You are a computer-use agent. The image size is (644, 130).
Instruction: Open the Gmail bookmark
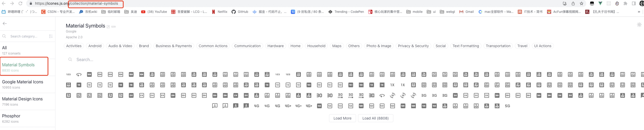(x=467, y=12)
